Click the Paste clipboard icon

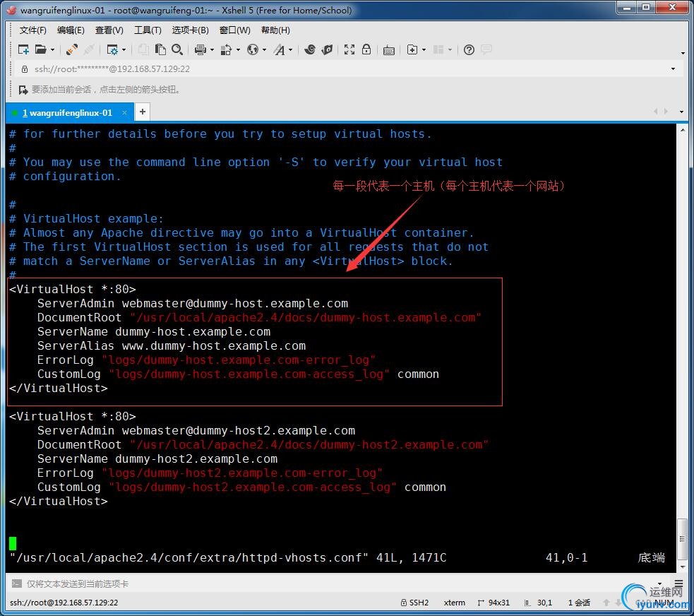pyautogui.click(x=160, y=49)
